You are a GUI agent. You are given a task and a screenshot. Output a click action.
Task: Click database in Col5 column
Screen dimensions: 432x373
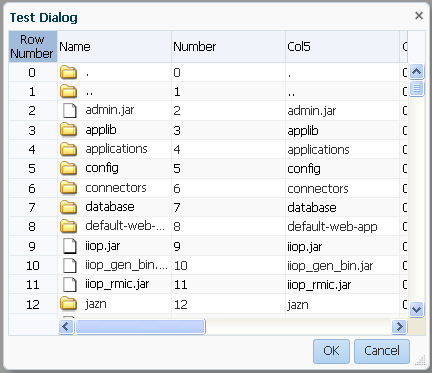point(312,208)
